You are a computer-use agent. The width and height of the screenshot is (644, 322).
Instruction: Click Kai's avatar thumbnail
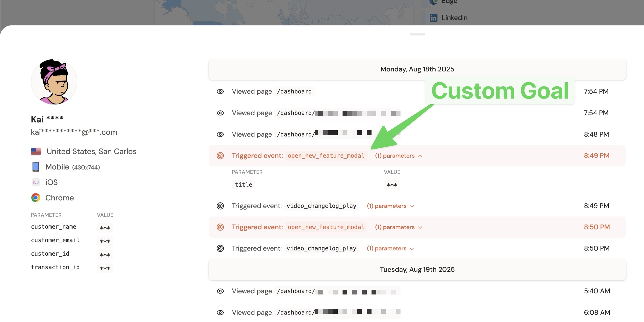click(54, 82)
